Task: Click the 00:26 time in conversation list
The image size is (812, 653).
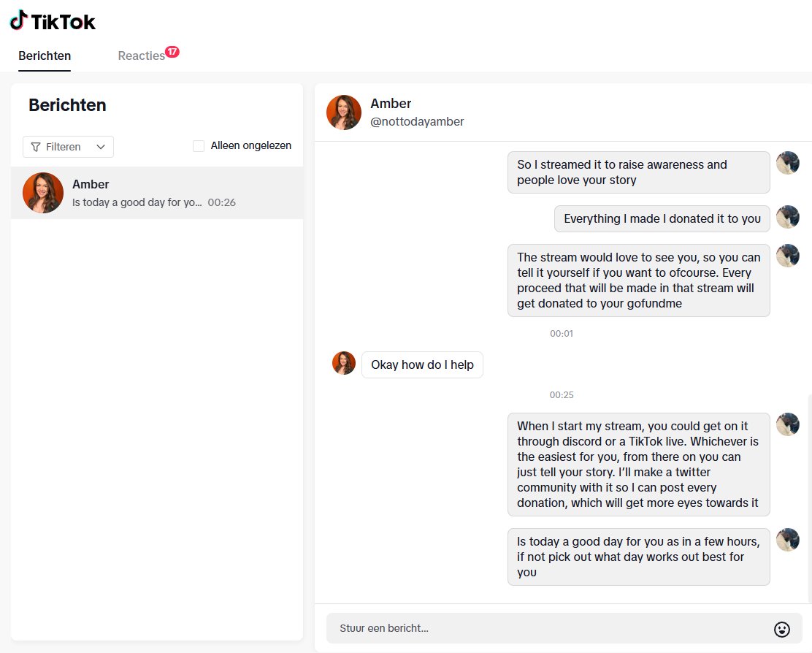Action: tap(222, 202)
